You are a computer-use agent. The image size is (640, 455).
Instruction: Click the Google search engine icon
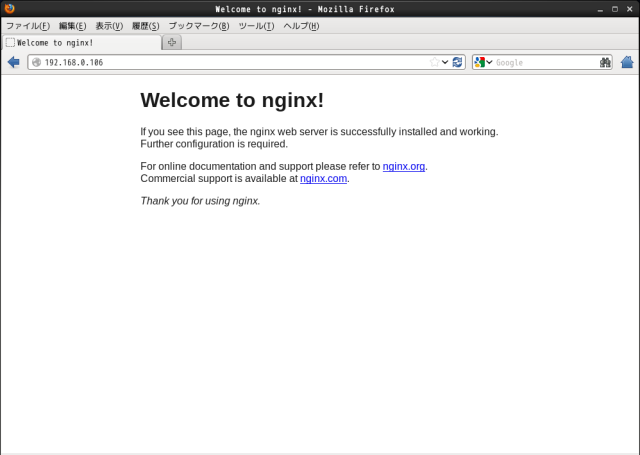(480, 62)
